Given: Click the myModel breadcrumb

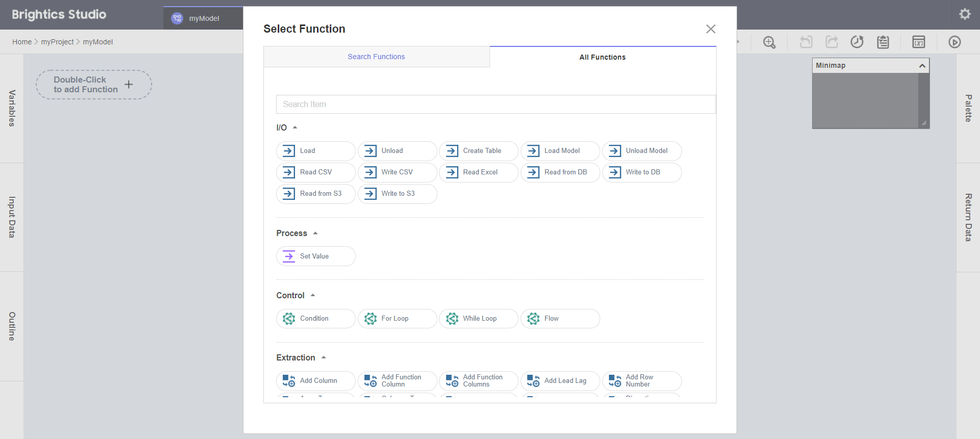Looking at the screenshot, I should point(98,42).
